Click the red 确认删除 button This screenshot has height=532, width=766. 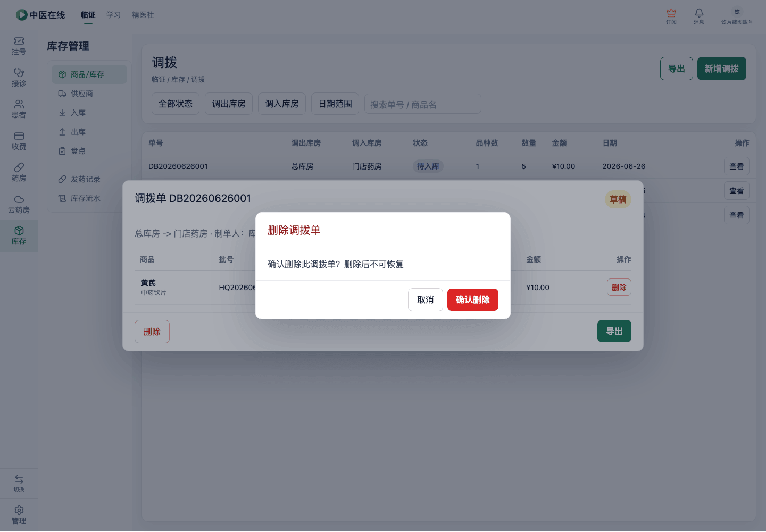(x=473, y=300)
